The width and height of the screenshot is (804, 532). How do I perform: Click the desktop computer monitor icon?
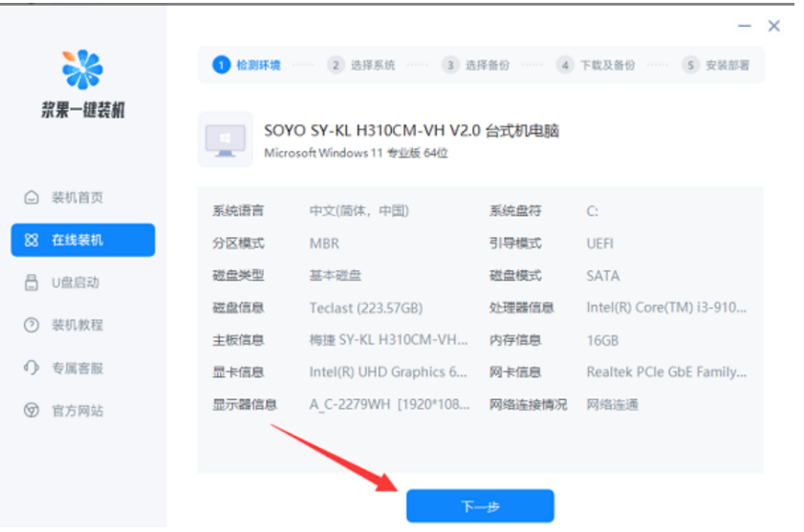click(225, 139)
